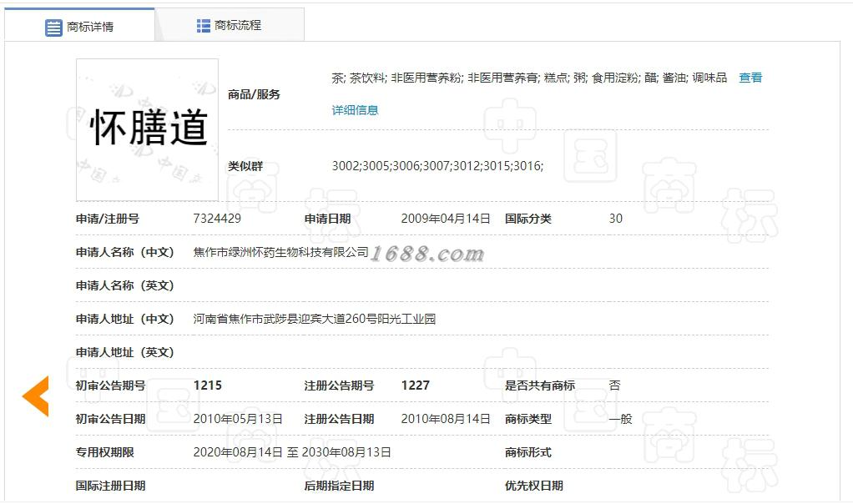The image size is (853, 504).
Task: Click the 类似群 label
Action: click(245, 166)
